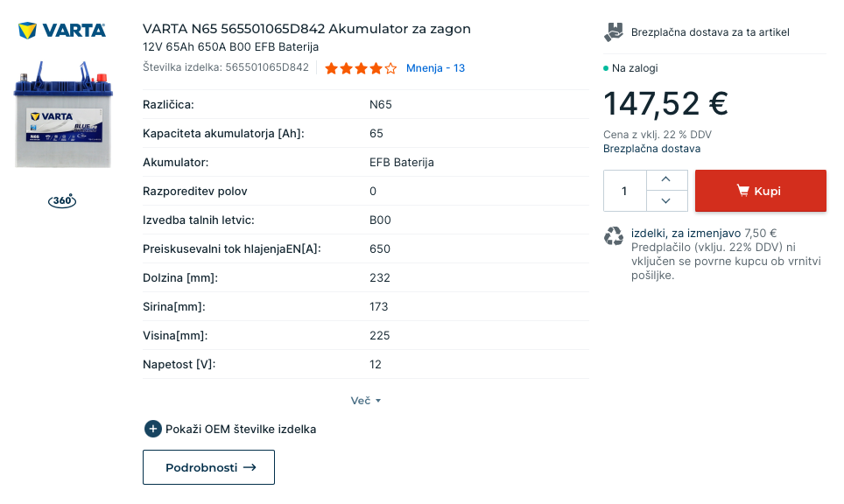Click the 'Visina[mm]:' value 225

pyautogui.click(x=379, y=336)
